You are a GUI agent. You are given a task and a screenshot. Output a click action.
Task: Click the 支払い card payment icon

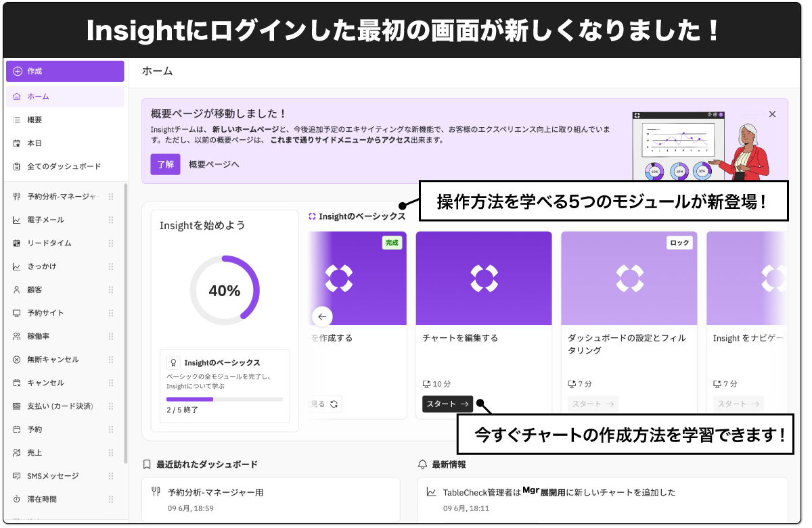click(17, 406)
